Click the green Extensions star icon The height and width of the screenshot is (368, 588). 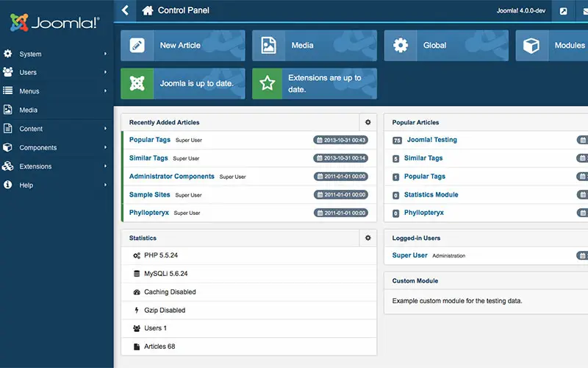click(x=267, y=83)
